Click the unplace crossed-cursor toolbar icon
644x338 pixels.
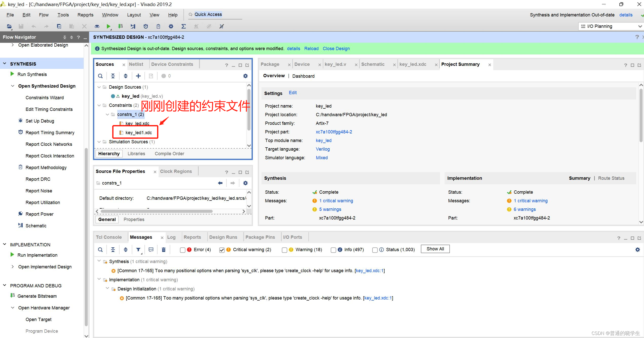pyautogui.click(x=222, y=26)
